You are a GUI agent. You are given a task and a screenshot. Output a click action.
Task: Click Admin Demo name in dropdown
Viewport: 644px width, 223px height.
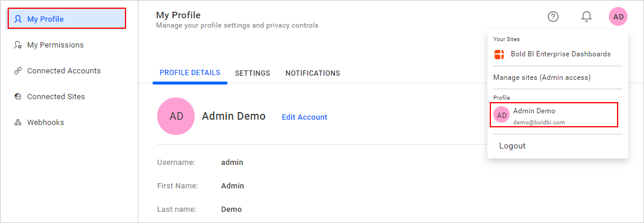pyautogui.click(x=534, y=111)
